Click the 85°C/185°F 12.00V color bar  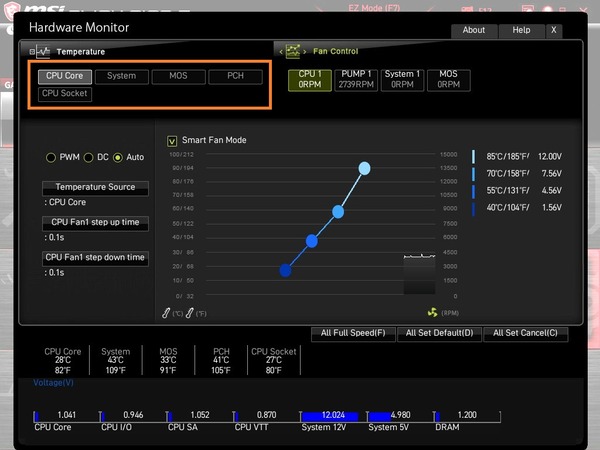[x=474, y=157]
